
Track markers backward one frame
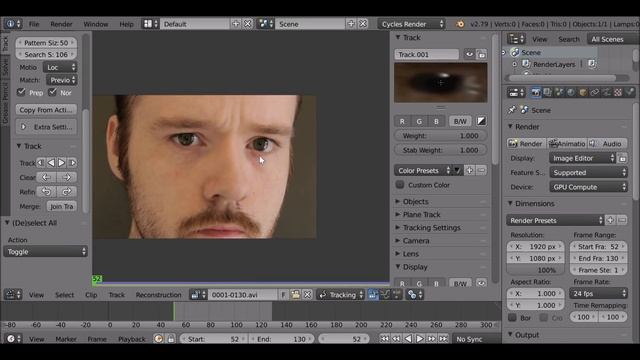pyautogui.click(x=41, y=163)
